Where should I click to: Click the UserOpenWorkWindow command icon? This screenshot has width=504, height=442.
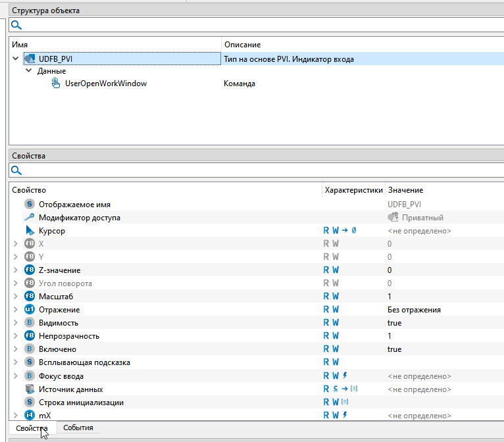[55, 84]
